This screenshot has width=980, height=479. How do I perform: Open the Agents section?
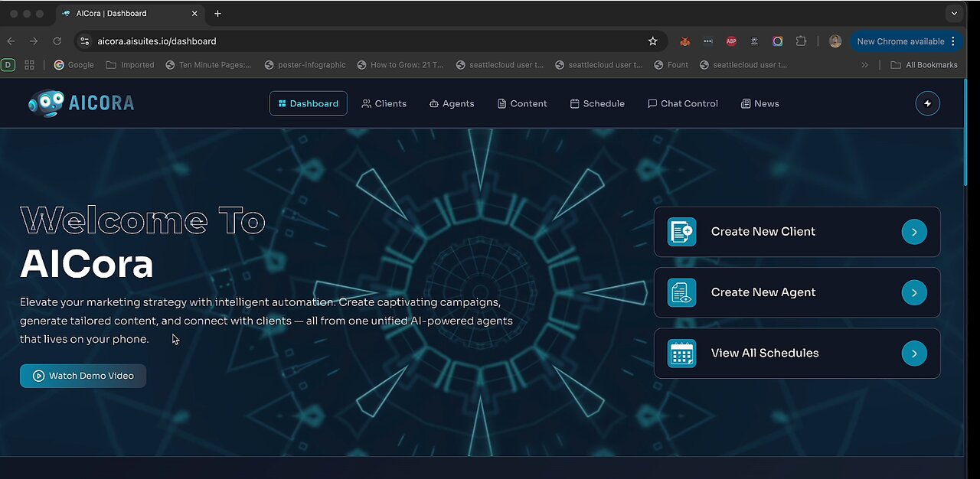pyautogui.click(x=452, y=103)
